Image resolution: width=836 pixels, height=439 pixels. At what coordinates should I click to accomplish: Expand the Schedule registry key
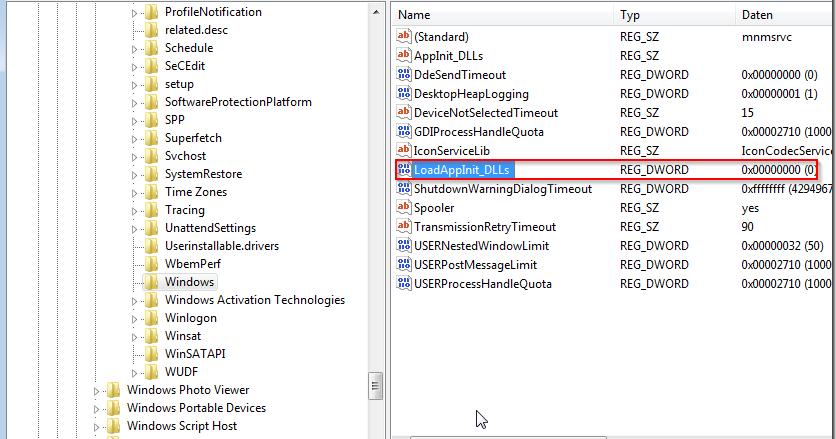pos(135,48)
